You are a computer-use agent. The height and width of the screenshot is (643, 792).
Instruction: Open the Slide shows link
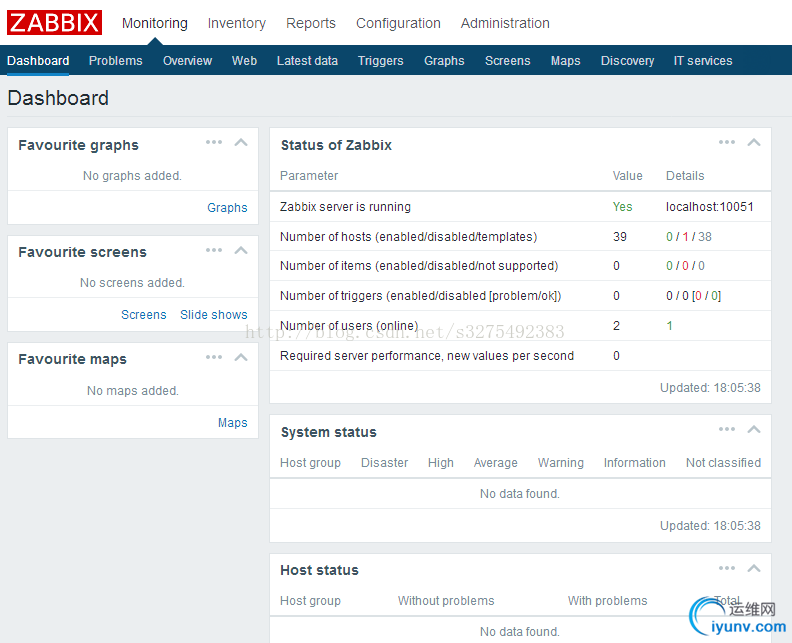214,315
